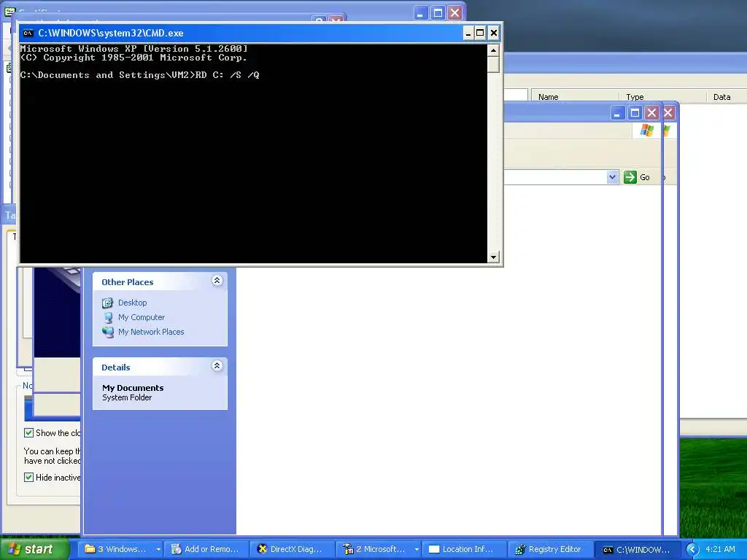Open the Windows Start menu
The image size is (747, 560).
(34, 549)
